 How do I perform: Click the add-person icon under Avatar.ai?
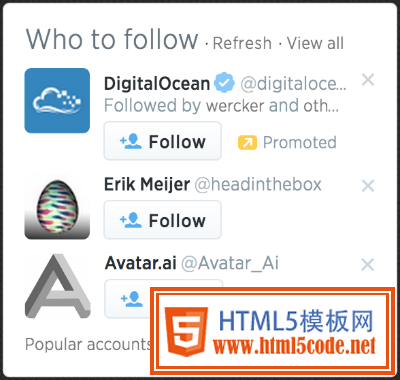(131, 300)
